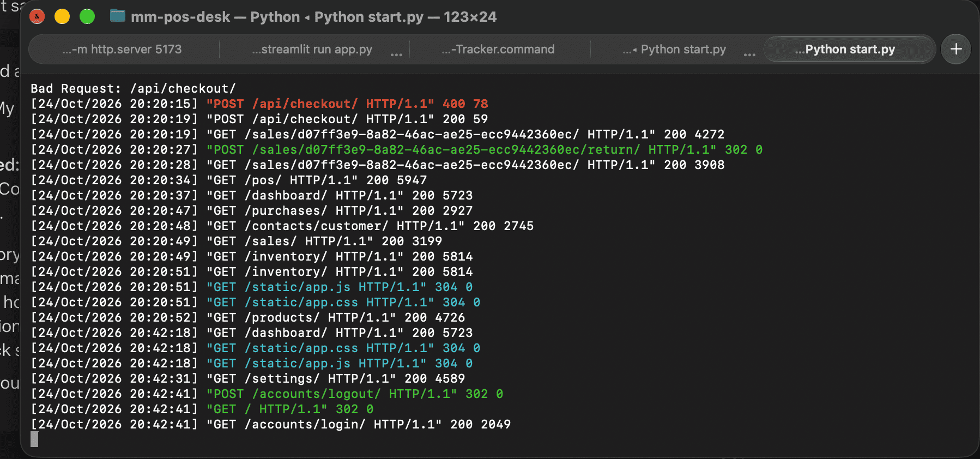Open a new terminal tab with plus button

[956, 49]
